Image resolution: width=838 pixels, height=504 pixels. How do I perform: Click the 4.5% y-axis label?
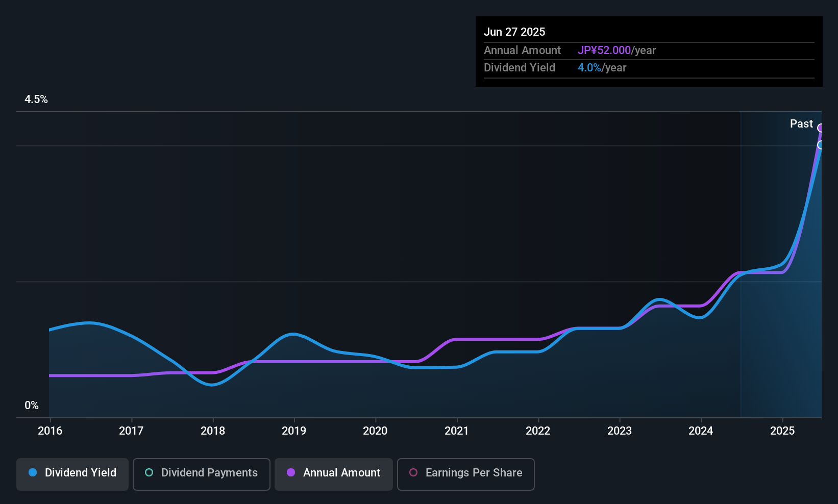(36, 99)
